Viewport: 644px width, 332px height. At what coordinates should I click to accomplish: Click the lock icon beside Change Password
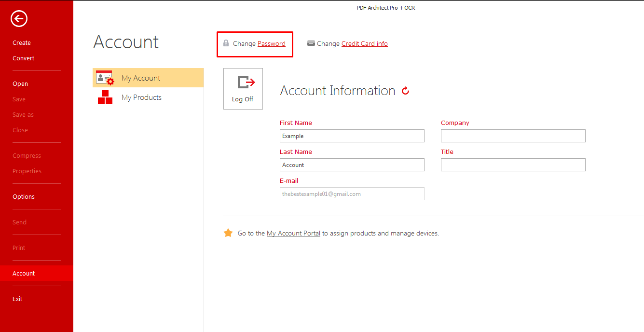coord(226,43)
